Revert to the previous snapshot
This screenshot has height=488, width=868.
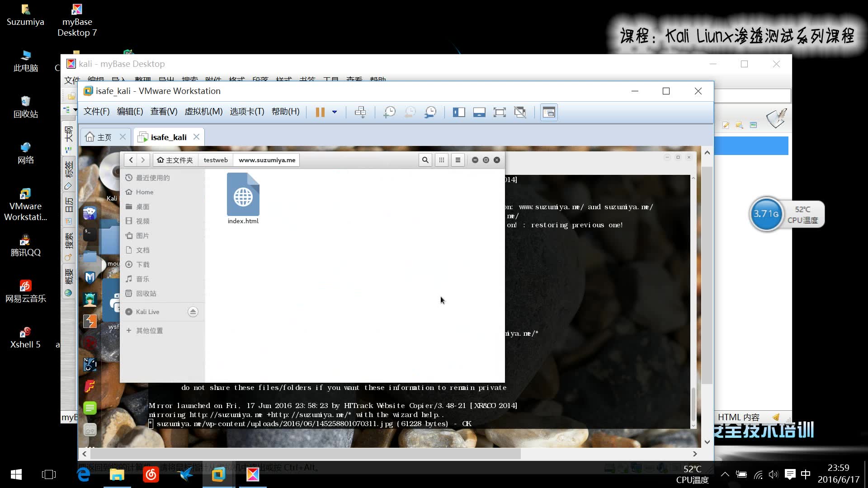[410, 112]
